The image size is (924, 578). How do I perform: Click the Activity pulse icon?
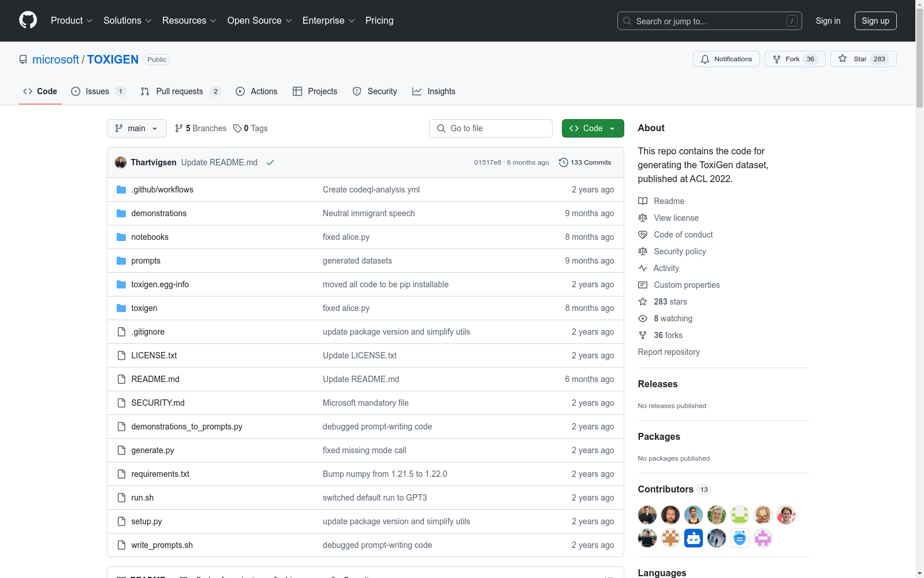coord(643,268)
